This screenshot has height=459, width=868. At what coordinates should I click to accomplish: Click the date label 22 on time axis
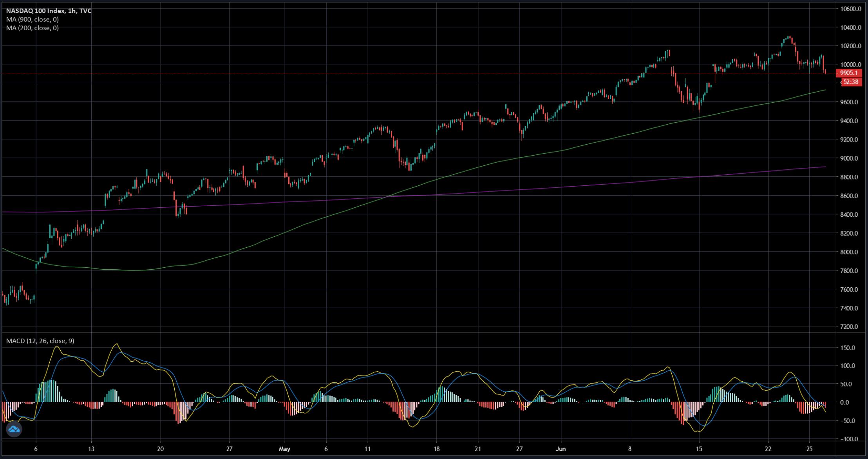[x=768, y=449]
